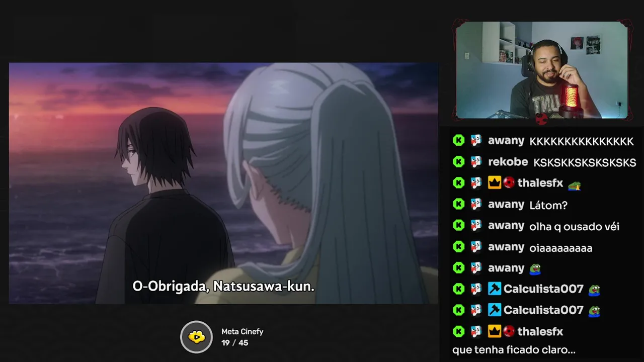Select the "oiaaaaaaaaa" chat message
Viewport: 644px width, 362px height.
[560, 248]
